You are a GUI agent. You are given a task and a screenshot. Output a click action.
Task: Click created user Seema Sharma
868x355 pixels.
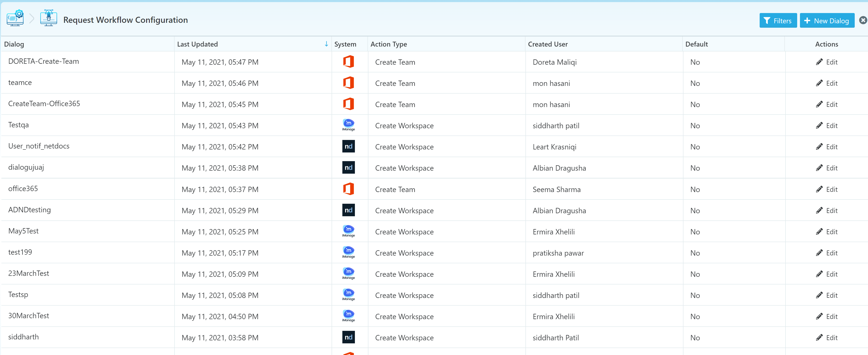[x=557, y=189]
